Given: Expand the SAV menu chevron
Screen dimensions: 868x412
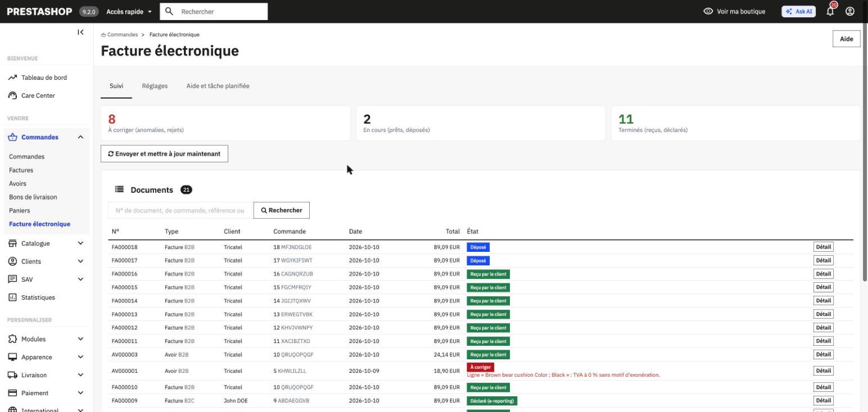Looking at the screenshot, I should coord(80,280).
